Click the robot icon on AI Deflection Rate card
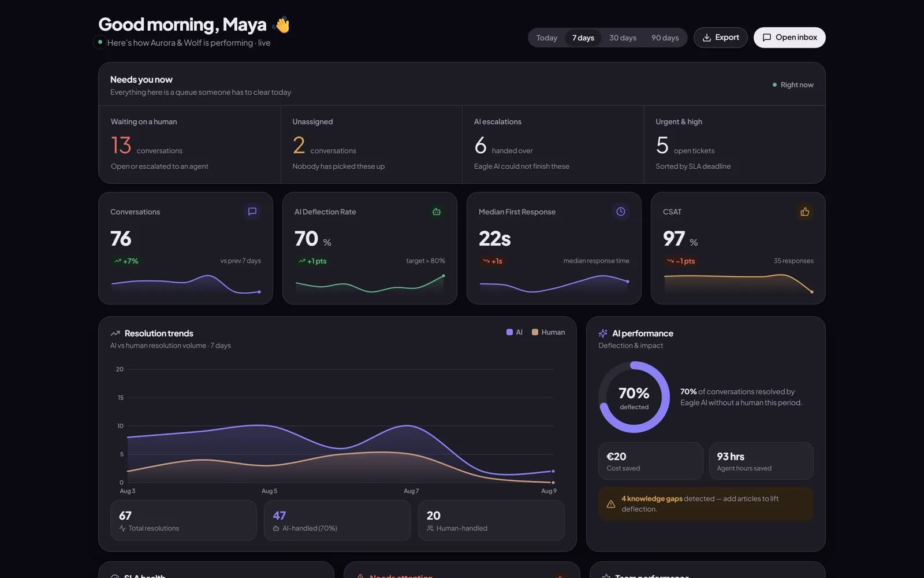 click(x=437, y=212)
